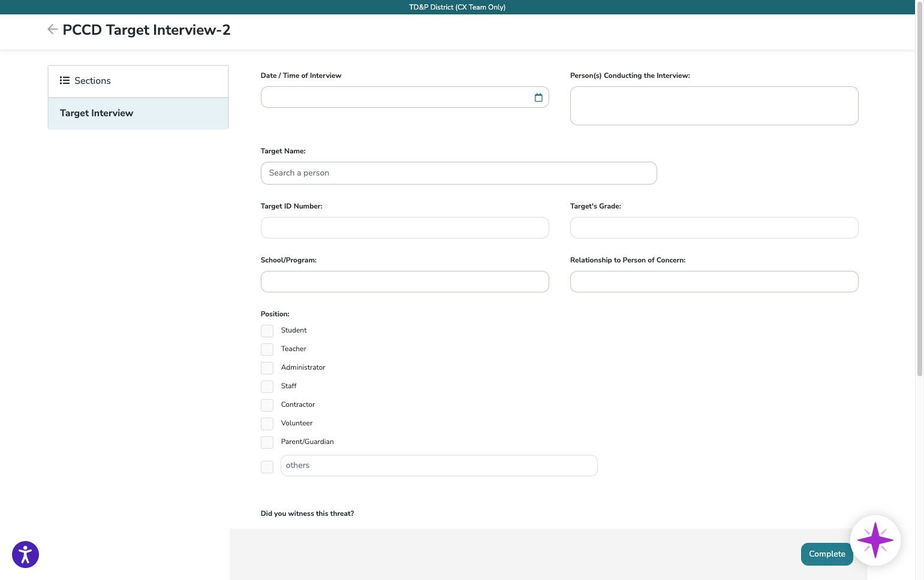924x580 pixels.
Task: Toggle the Parent/Guardian checkbox
Action: (x=267, y=442)
